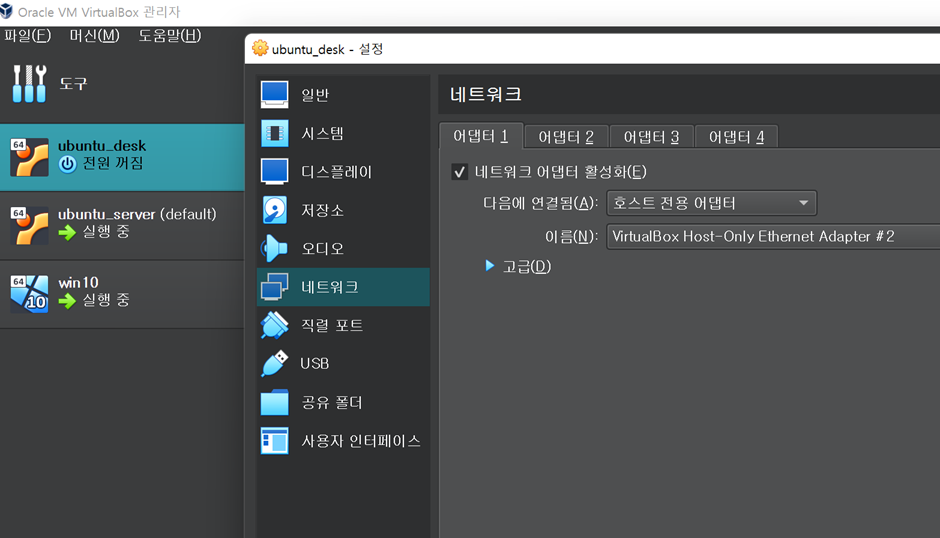Screen dimensions: 940x538
Task: Select the ubuntu_desk VM icon
Action: coord(29,157)
